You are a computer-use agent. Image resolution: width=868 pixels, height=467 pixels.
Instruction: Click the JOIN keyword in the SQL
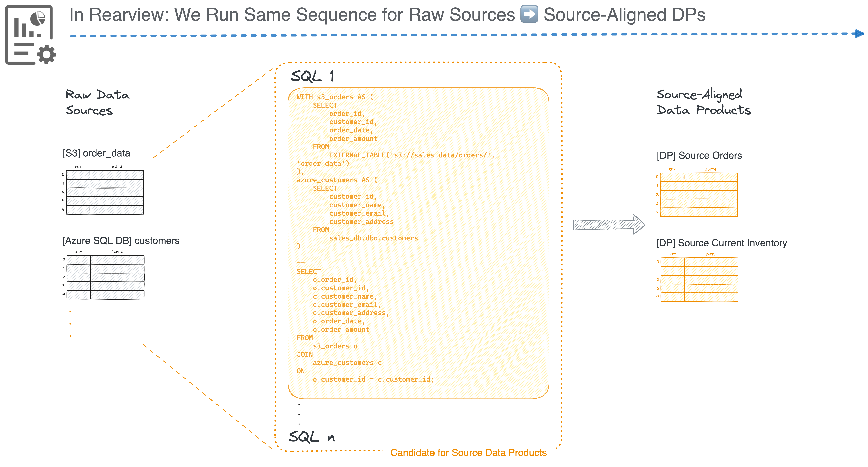(x=305, y=354)
